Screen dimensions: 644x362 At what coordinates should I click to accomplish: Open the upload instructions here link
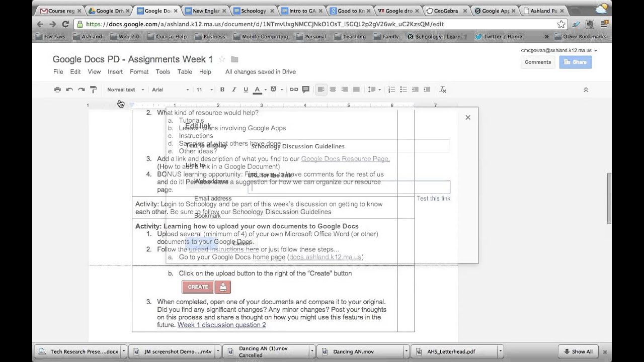click(224, 249)
